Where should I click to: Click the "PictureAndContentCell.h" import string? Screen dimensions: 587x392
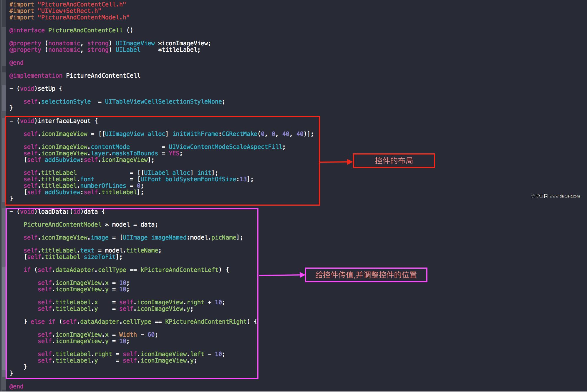82,4
